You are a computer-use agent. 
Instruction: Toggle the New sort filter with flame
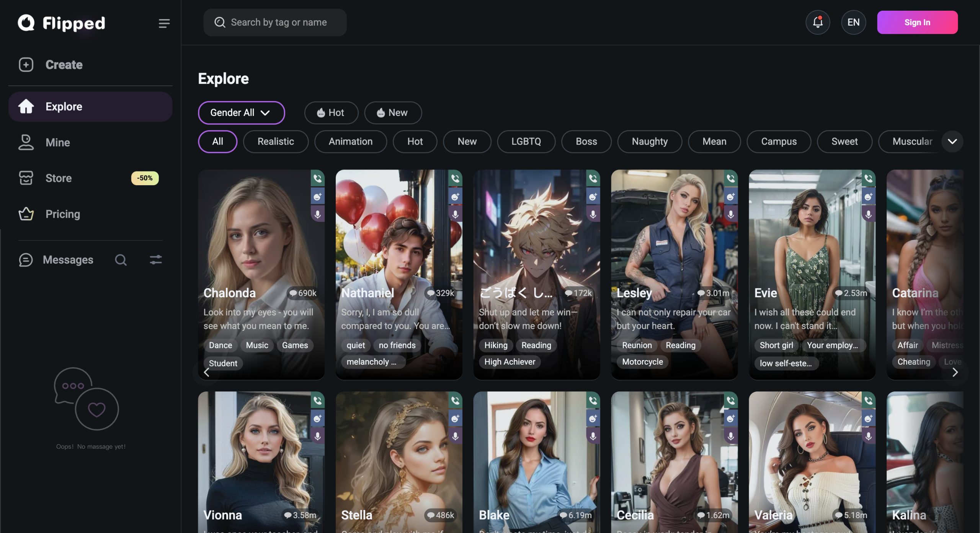[x=393, y=112]
